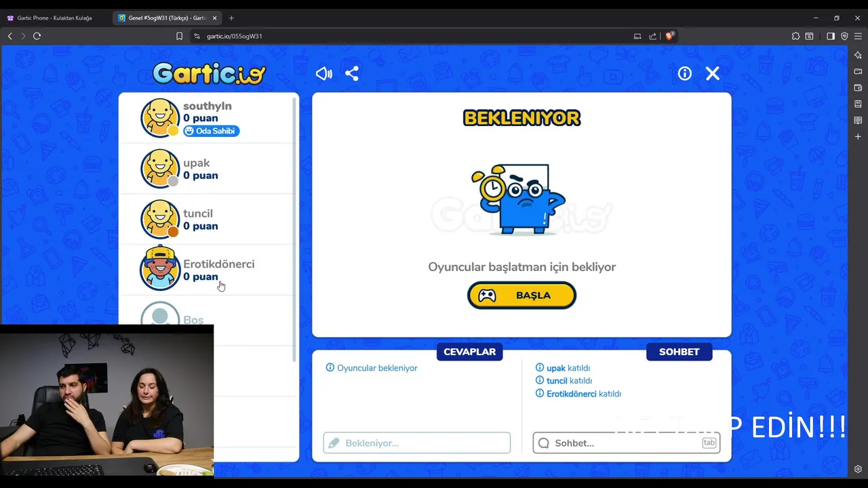This screenshot has height=488, width=868.
Task: Click the clock mascot waiting illustration
Action: pos(519,199)
